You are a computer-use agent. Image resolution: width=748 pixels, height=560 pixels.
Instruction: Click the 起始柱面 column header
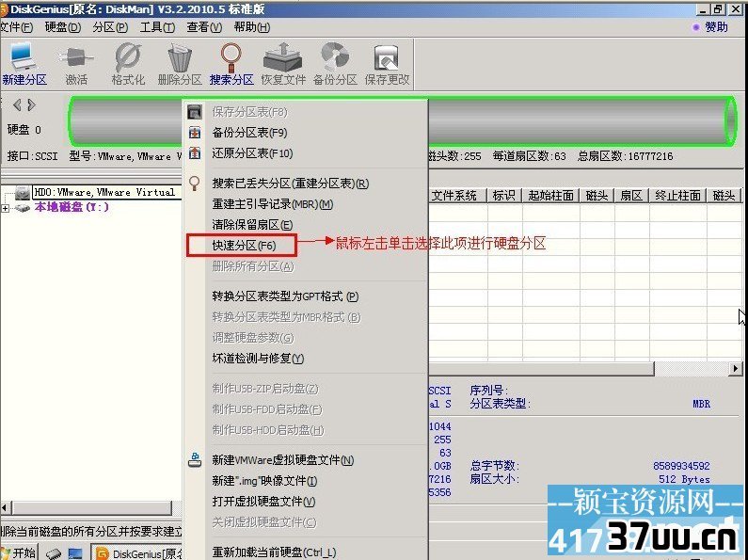(x=550, y=195)
